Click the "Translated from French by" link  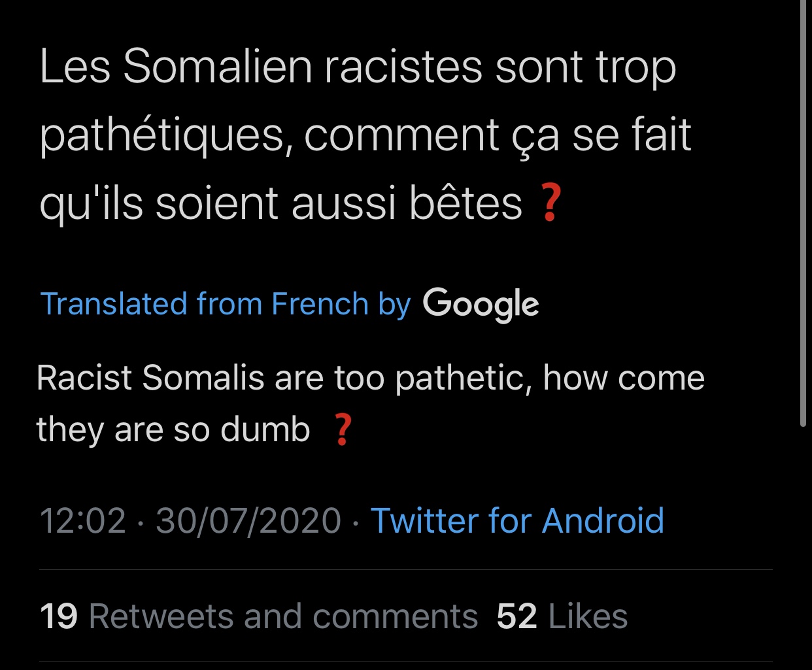click(x=225, y=304)
